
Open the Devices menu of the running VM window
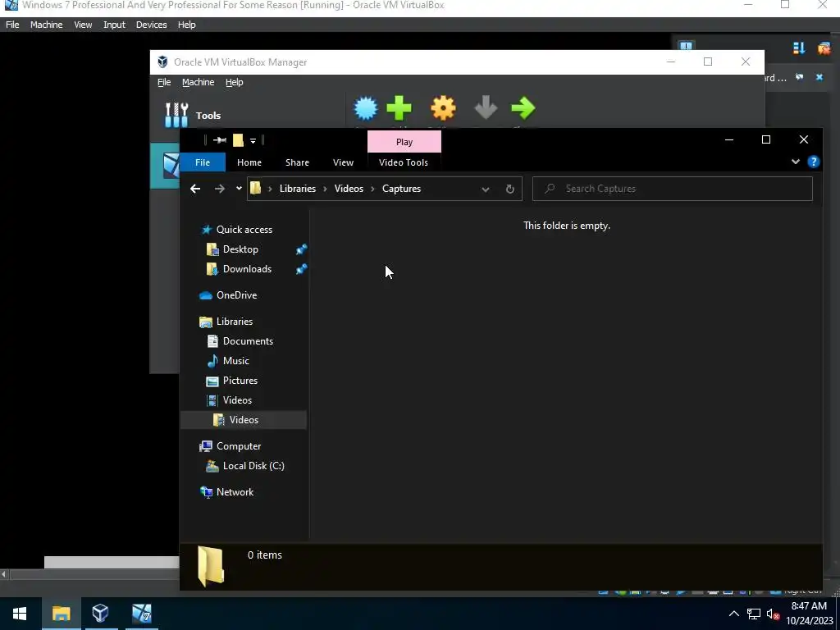point(151,25)
